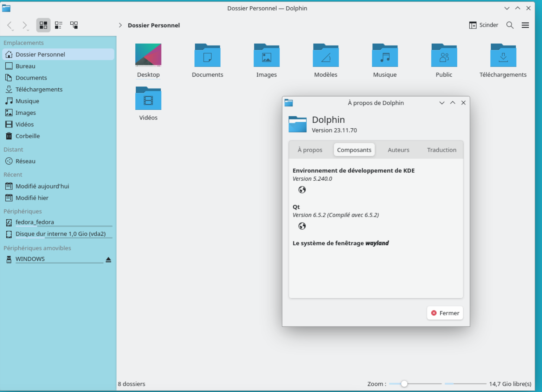Viewport: 542px width, 392px height.
Task: Select the Musique folder icon in file view
Action: 385,55
